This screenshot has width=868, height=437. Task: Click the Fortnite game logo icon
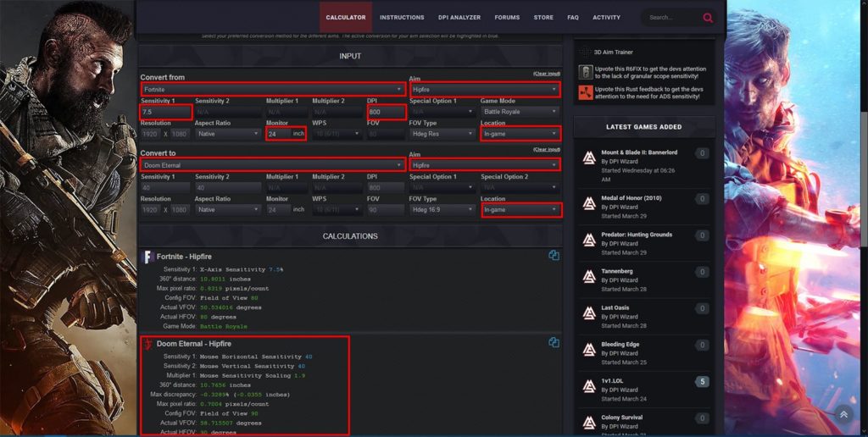[x=147, y=257]
